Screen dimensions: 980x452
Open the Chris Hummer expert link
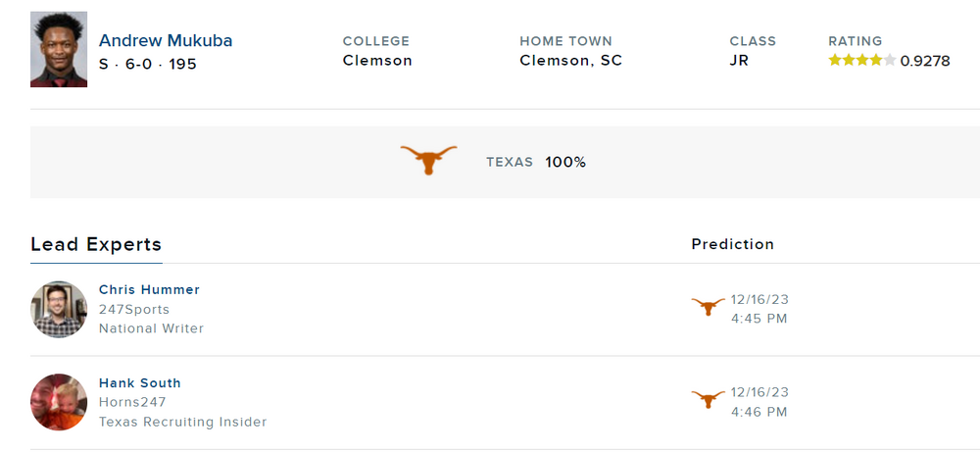click(149, 290)
